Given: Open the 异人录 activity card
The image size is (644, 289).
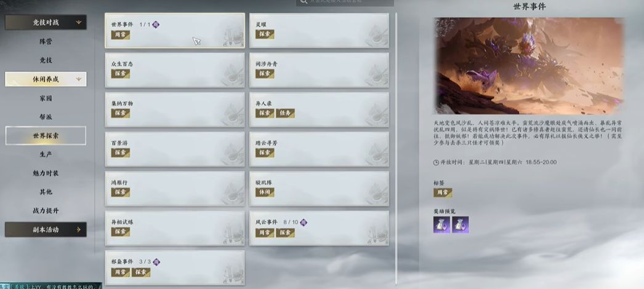Looking at the screenshot, I should (x=319, y=109).
